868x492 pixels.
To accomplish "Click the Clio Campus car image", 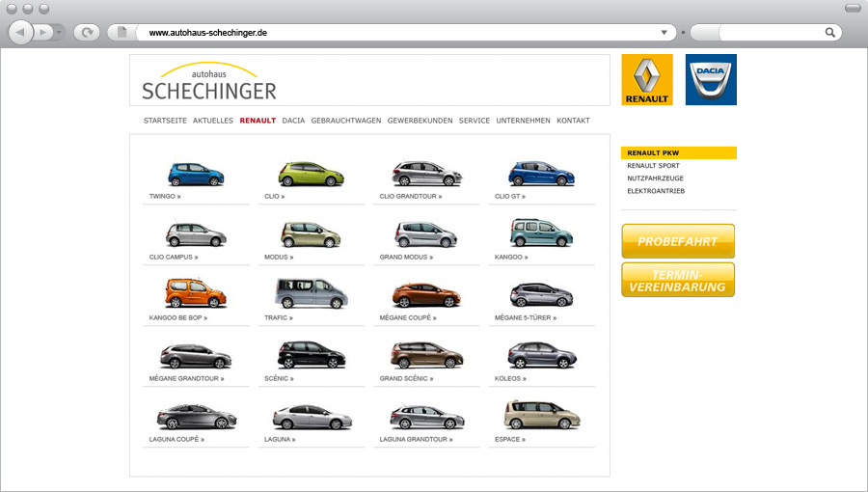I will click(196, 234).
